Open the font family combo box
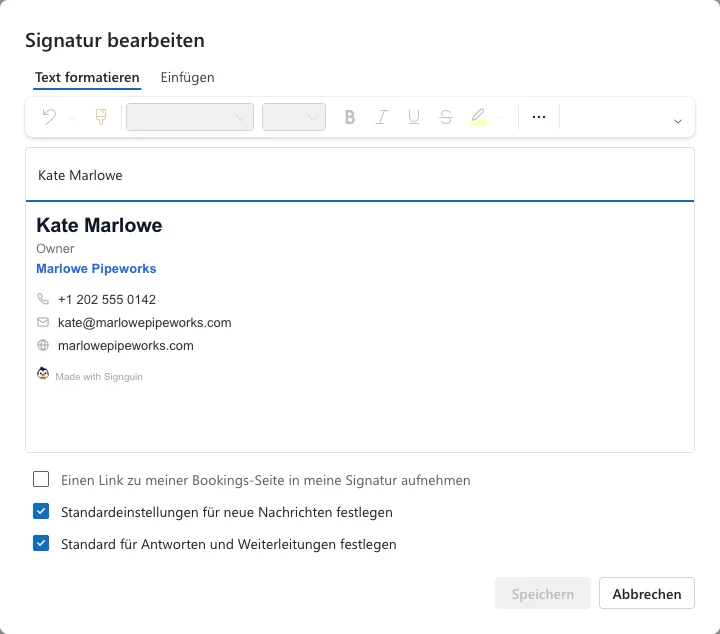Image resolution: width=720 pixels, height=634 pixels. [190, 117]
